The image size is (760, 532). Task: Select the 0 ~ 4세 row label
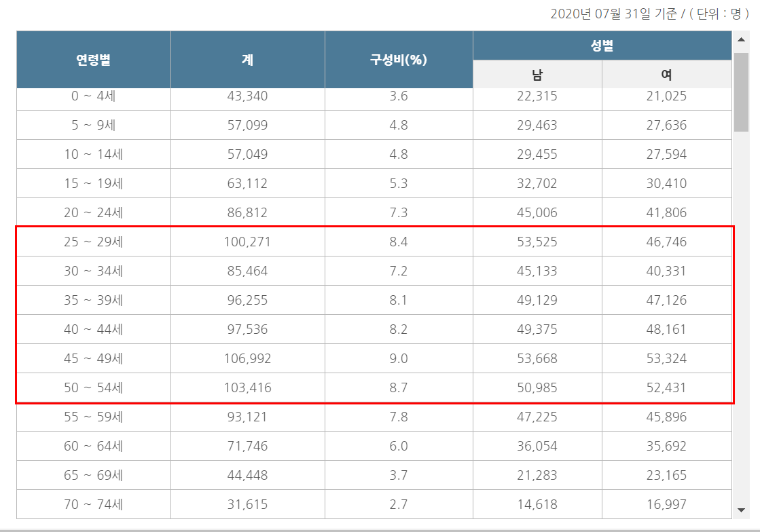[x=94, y=96]
